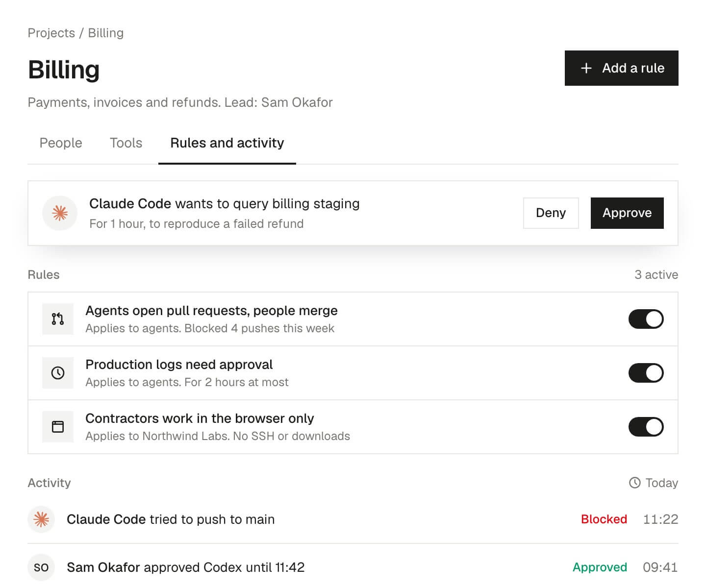706x588 pixels.
Task: Go to Projects in the breadcrumb
Action: tap(51, 33)
